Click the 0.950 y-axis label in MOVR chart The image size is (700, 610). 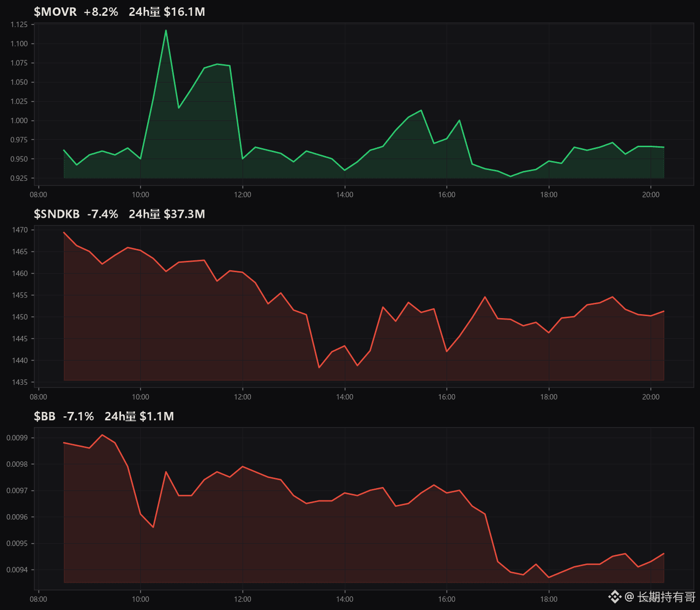pyautogui.click(x=19, y=160)
